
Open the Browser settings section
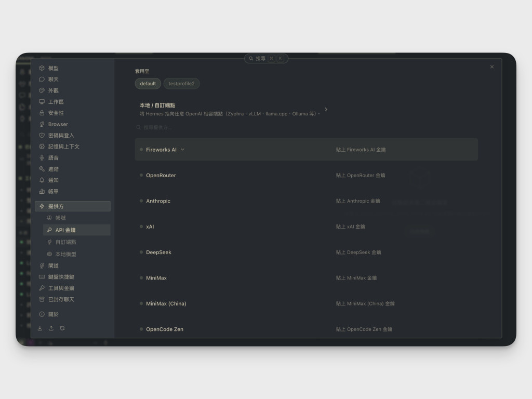pyautogui.click(x=73, y=124)
